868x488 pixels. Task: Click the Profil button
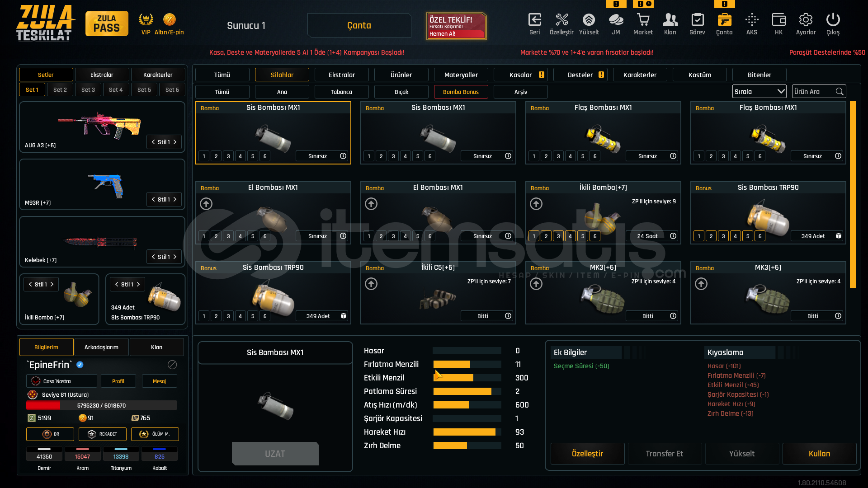pyautogui.click(x=118, y=381)
